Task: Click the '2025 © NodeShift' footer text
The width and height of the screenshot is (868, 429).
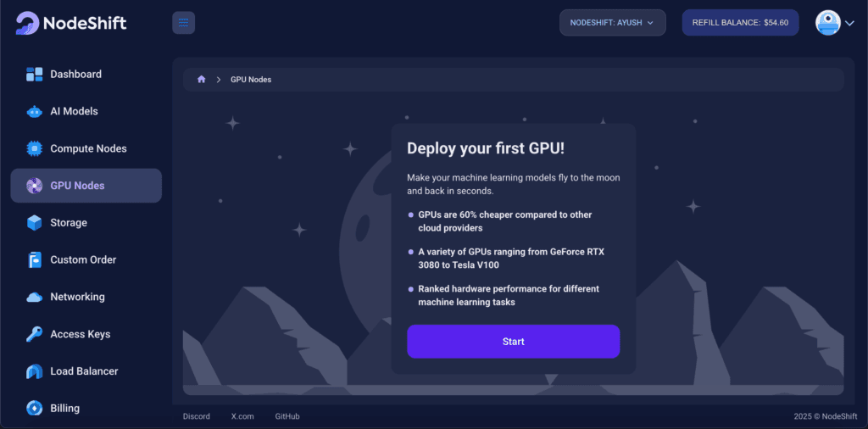Action: [824, 416]
